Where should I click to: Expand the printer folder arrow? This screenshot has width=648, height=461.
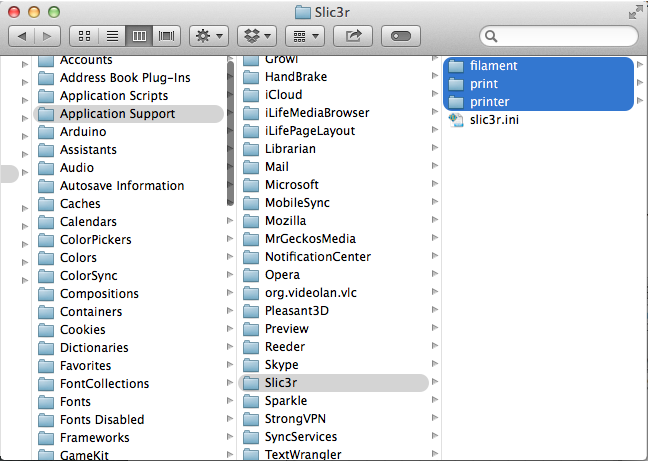coord(640,100)
